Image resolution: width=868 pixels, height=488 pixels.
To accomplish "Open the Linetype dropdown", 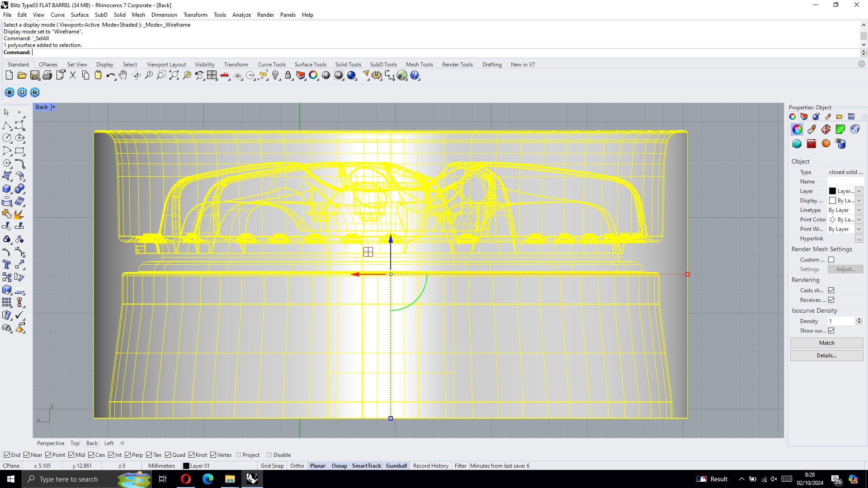I will [x=859, y=210].
